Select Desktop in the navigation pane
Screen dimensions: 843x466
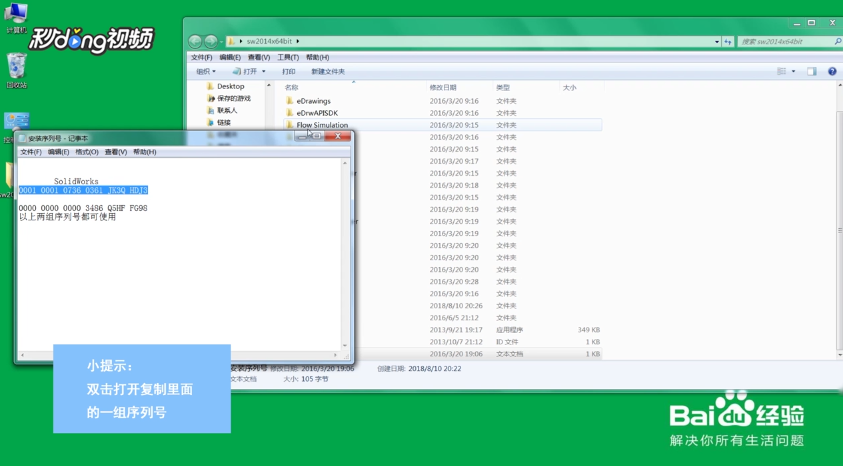(231, 86)
